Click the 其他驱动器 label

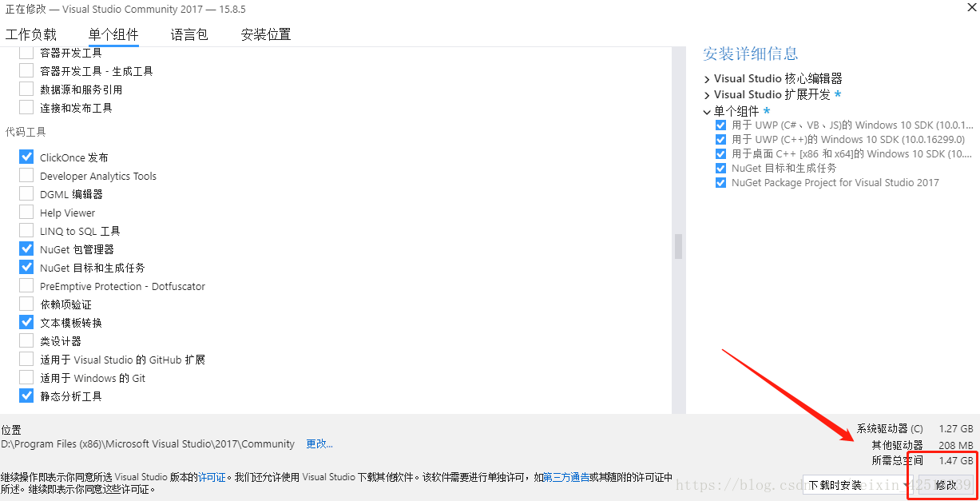pyautogui.click(x=897, y=445)
